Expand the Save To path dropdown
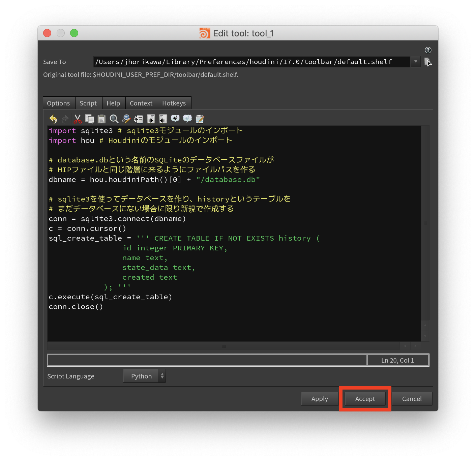This screenshot has height=461, width=476. [416, 62]
